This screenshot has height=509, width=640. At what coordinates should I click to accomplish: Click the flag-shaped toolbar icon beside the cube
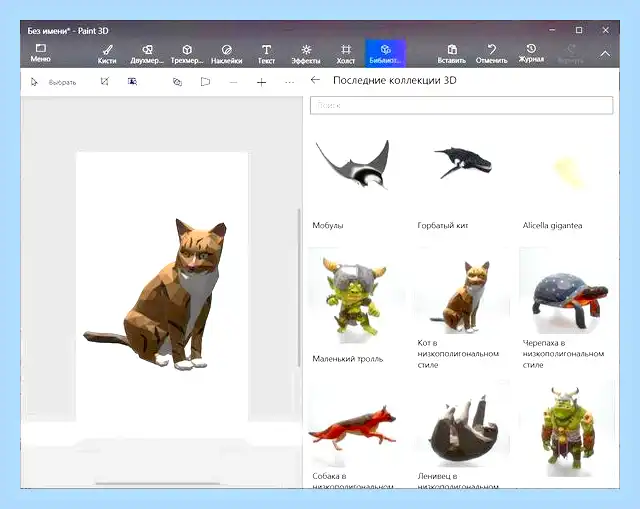(x=205, y=82)
